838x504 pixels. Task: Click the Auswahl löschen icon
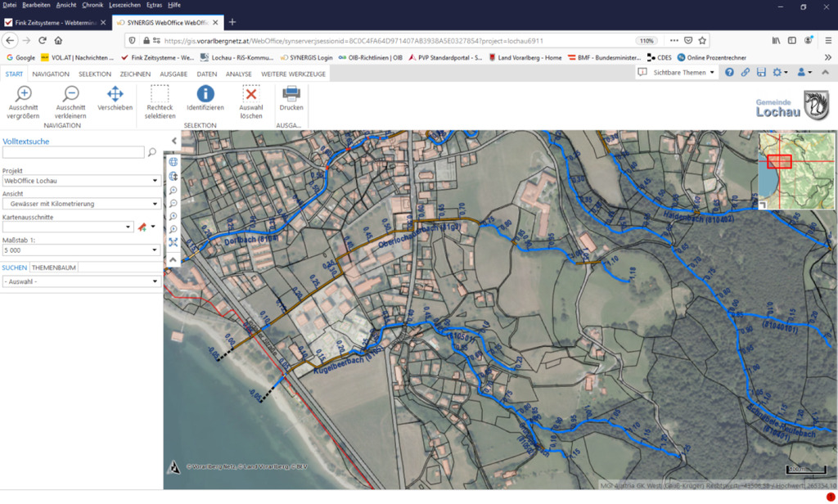point(250,94)
